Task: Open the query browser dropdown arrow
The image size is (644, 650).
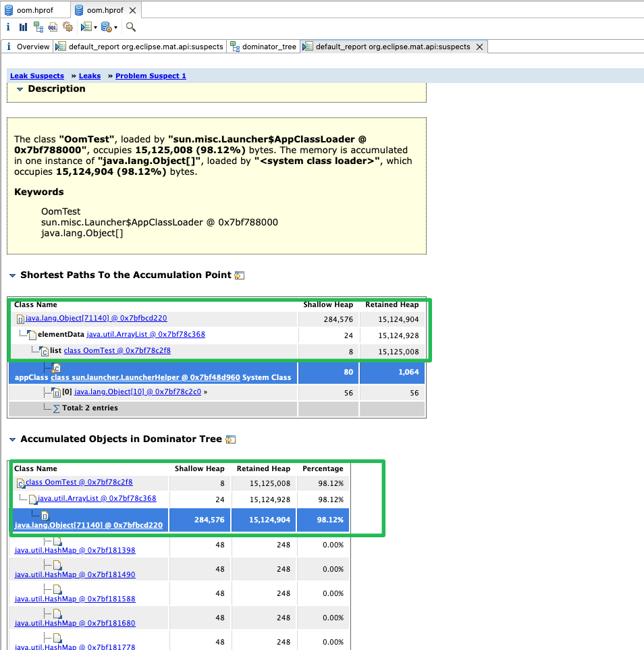Action: tap(115, 28)
